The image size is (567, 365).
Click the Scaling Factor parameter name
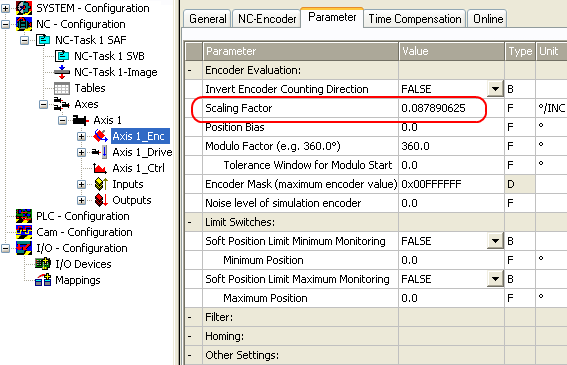pos(239,108)
